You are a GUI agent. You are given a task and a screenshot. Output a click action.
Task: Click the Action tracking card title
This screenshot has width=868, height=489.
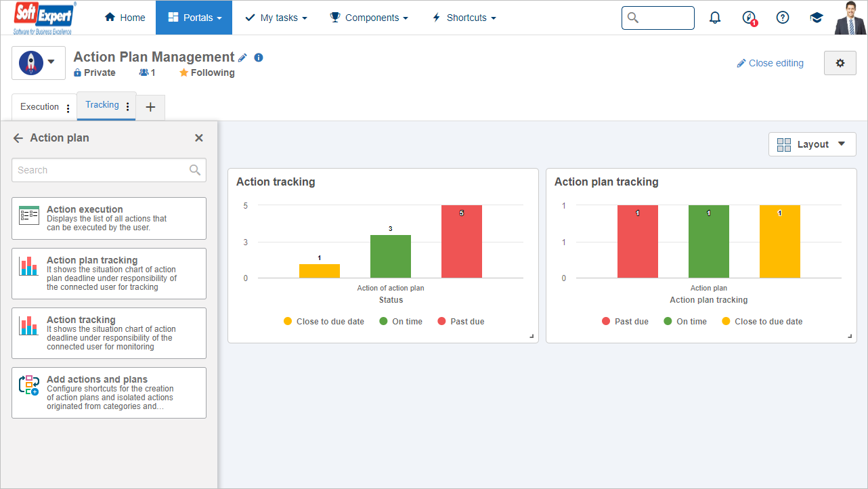(276, 182)
